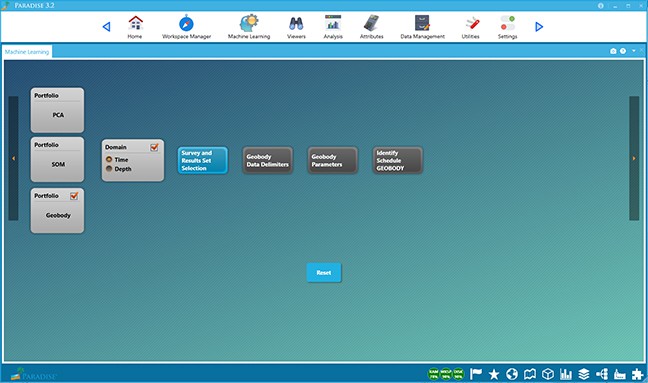
Task: Expand the left side panel arrow
Action: point(13,158)
